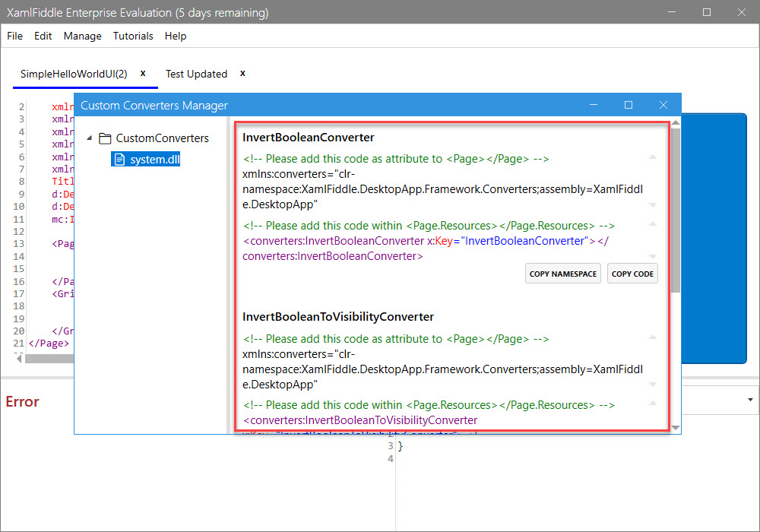Click the up arrow beside InvertBooleanConverter resource code
This screenshot has height=532, width=760.
[x=652, y=224]
